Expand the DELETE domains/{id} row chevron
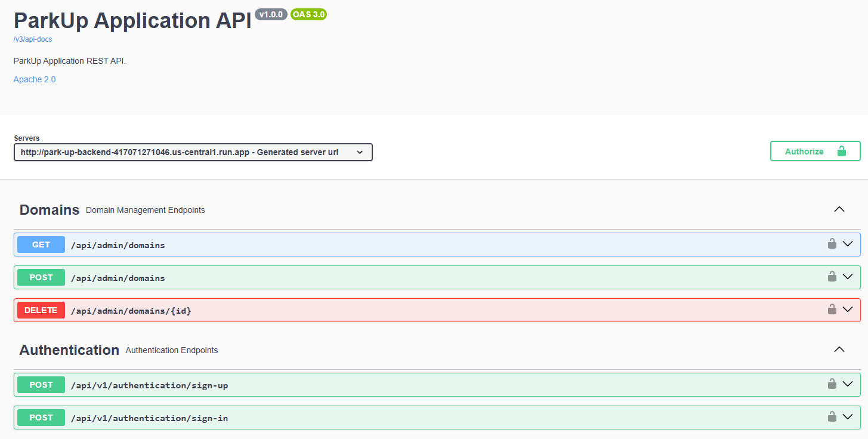868x439 pixels. pyautogui.click(x=848, y=310)
